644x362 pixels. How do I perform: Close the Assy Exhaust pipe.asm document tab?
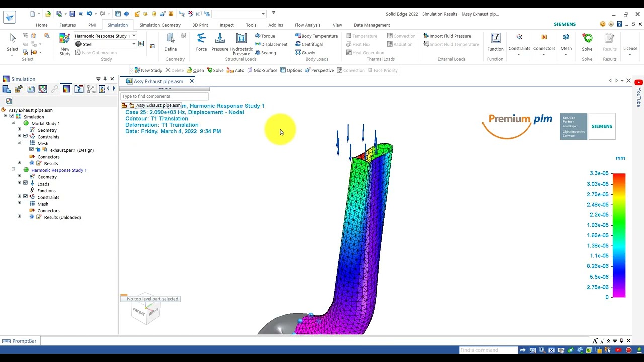[192, 81]
